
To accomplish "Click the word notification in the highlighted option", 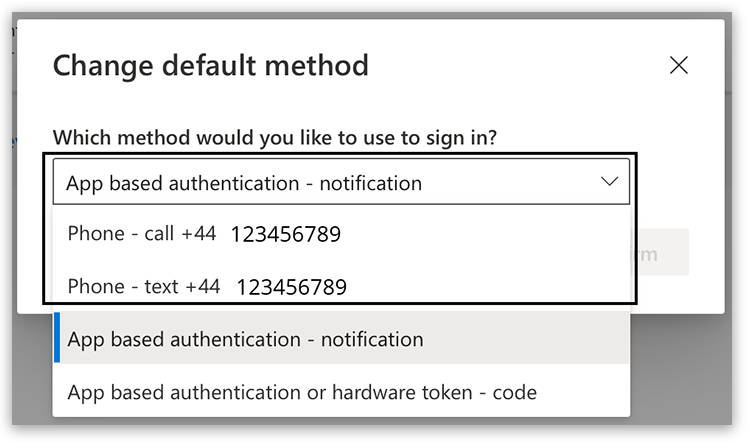I will (x=371, y=339).
